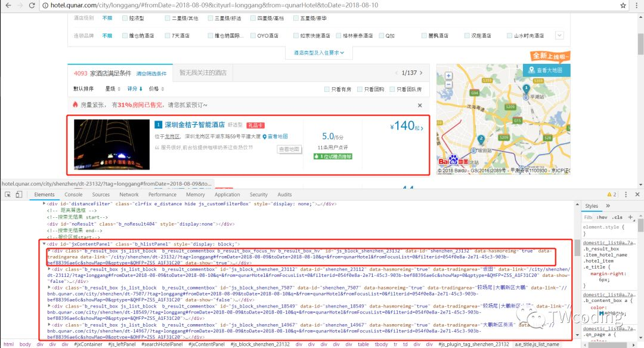Click the 查看大地图 button
644x348 pixels.
pyautogui.click(x=546, y=70)
